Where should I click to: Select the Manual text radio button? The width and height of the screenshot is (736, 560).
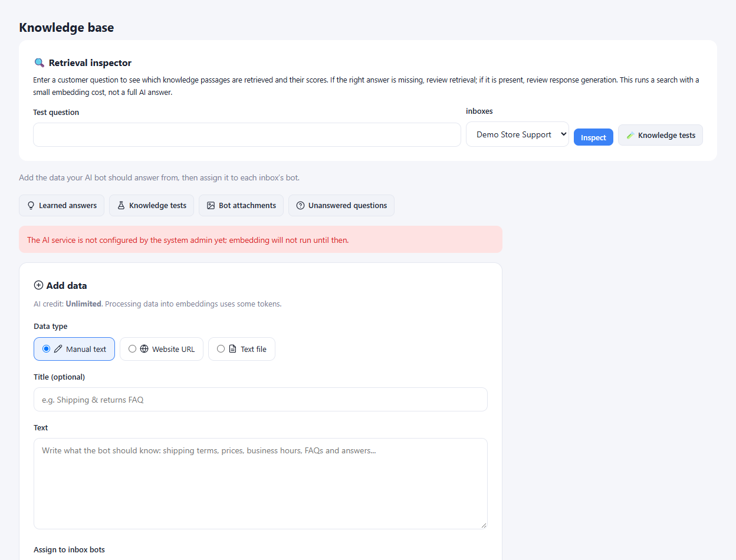tap(46, 349)
